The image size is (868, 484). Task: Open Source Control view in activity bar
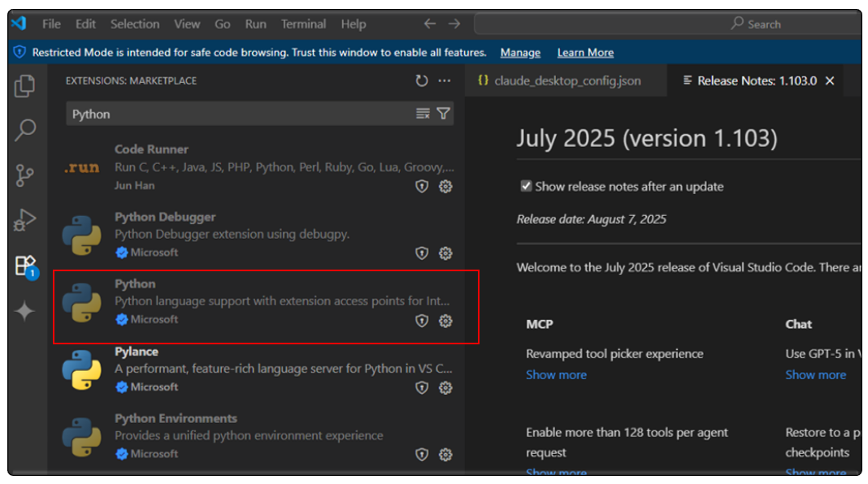(24, 176)
